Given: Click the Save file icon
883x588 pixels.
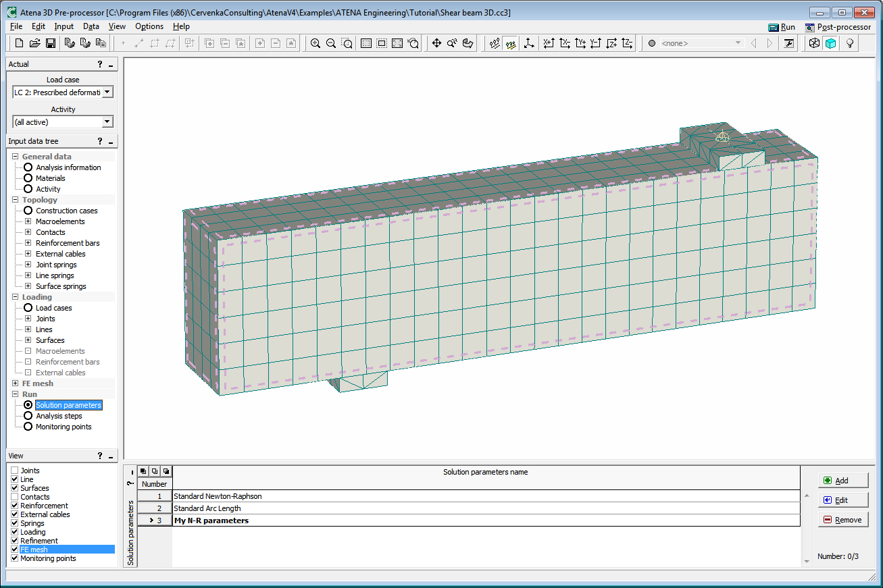Looking at the screenshot, I should click(x=51, y=43).
